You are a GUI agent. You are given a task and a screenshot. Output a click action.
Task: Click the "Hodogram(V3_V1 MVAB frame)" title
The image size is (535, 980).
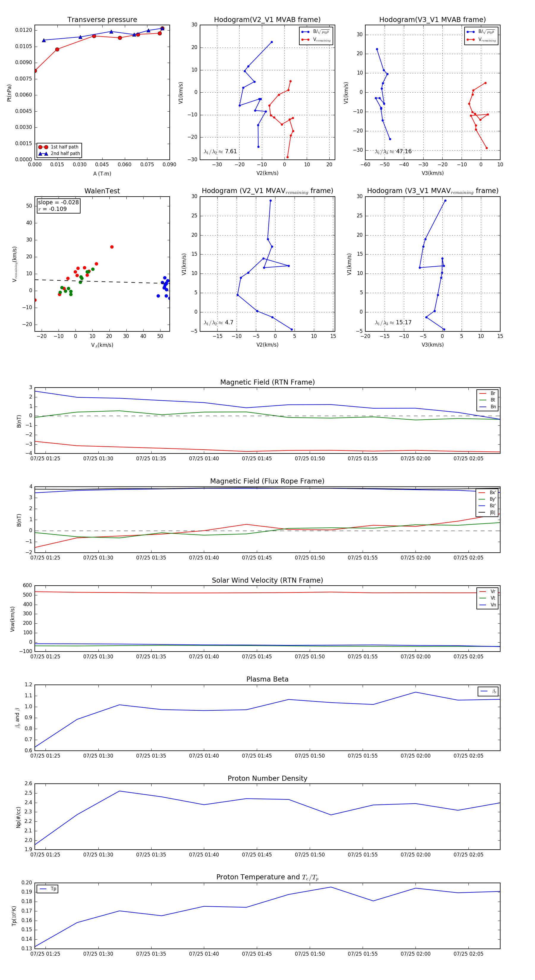click(x=432, y=20)
